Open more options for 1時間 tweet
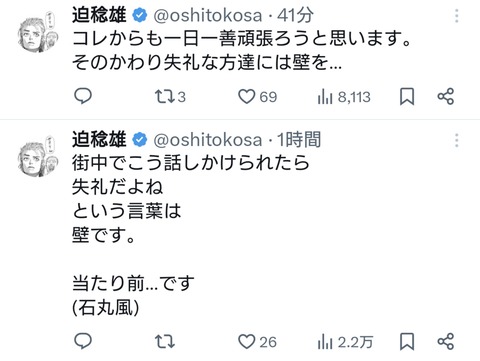The width and height of the screenshot is (480, 361). click(x=457, y=140)
